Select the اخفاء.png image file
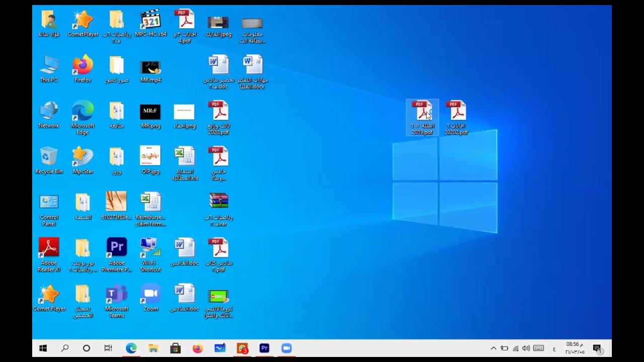The image size is (644, 362). pos(184,115)
